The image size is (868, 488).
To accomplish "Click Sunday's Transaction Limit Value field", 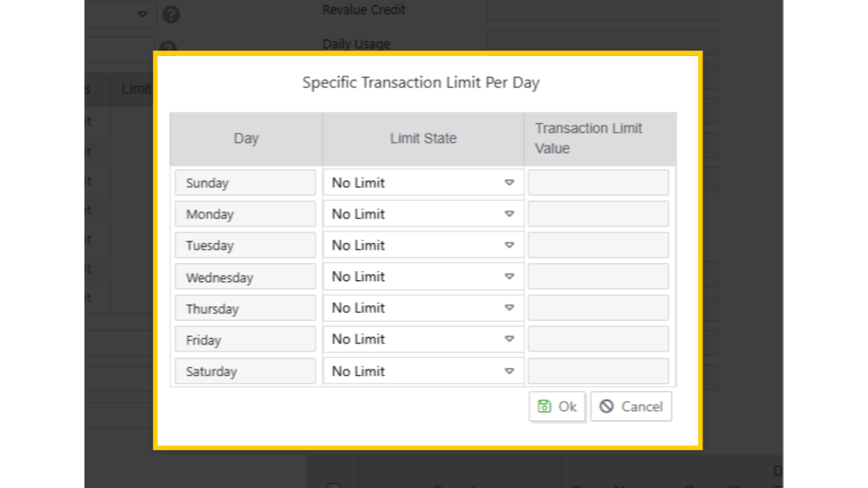I will coord(598,183).
